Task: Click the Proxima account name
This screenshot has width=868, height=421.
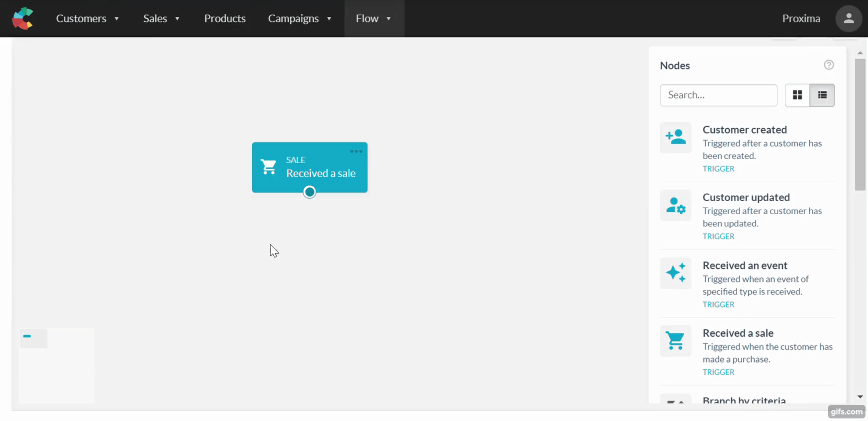Action: click(800, 18)
